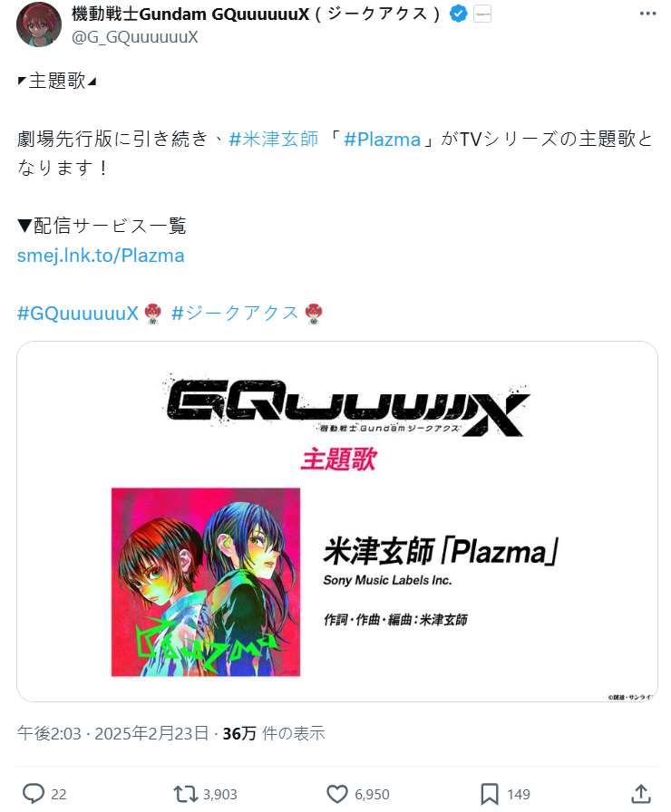This screenshot has width=671, height=812.
Task: Open the account's profile avatar picture
Action: (39, 24)
